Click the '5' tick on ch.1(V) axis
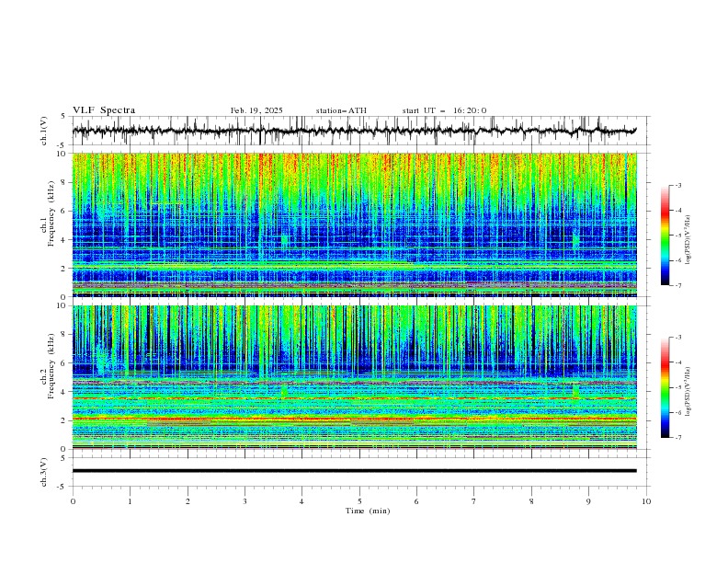The image size is (728, 563). (x=63, y=117)
